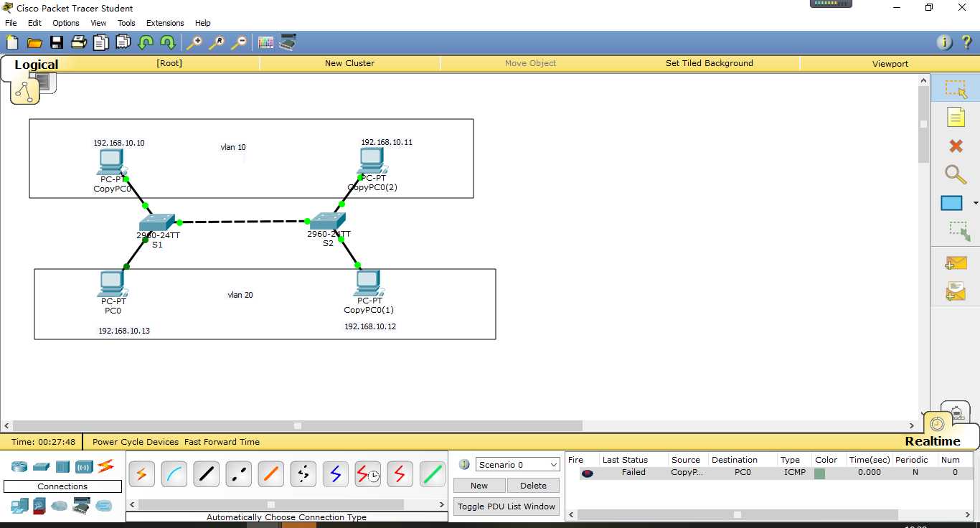980x528 pixels.
Task: Click the network information icon
Action: click(x=945, y=42)
